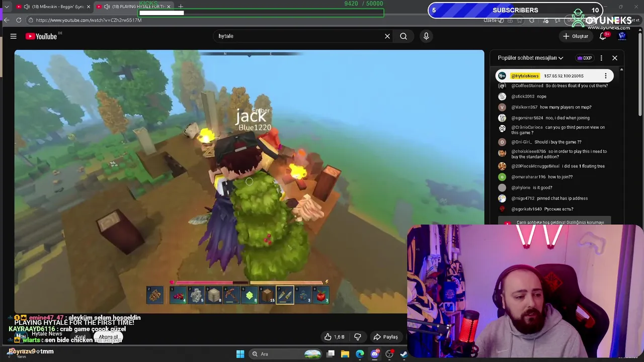Open the Windows Start menu
The width and height of the screenshot is (644, 362).
coord(240,354)
